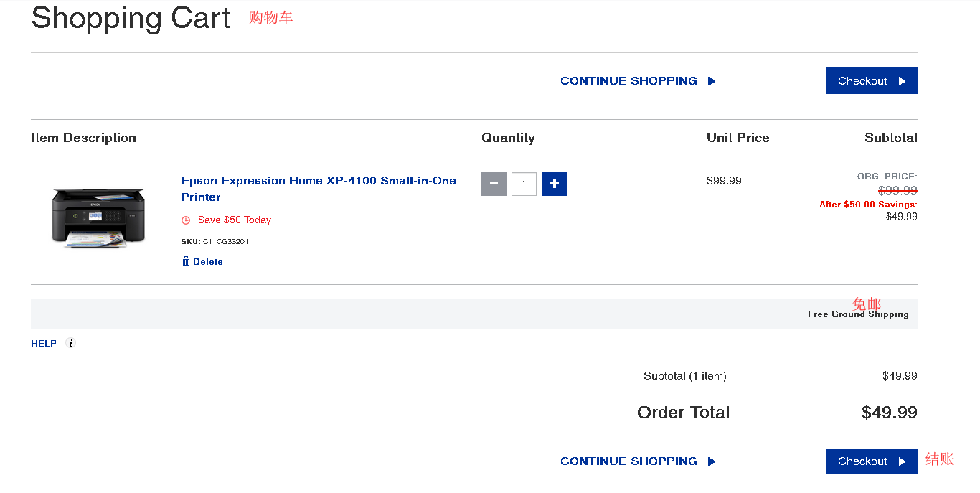980x493 pixels.
Task: Click the info icon next to HELP
Action: tap(70, 343)
